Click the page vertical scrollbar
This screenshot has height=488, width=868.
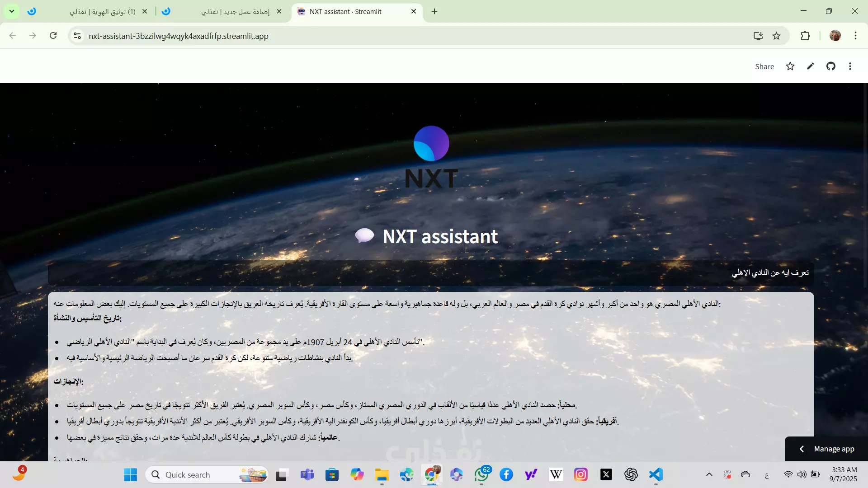[x=865, y=185]
